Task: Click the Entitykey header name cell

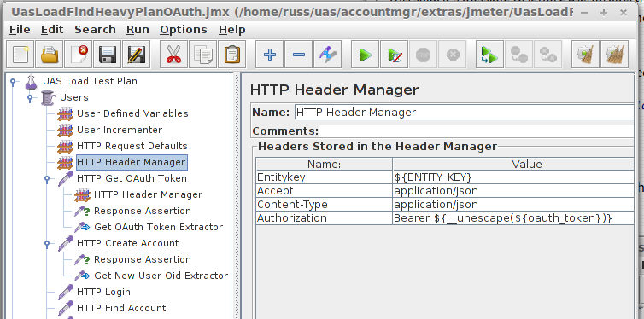Action: [x=324, y=177]
